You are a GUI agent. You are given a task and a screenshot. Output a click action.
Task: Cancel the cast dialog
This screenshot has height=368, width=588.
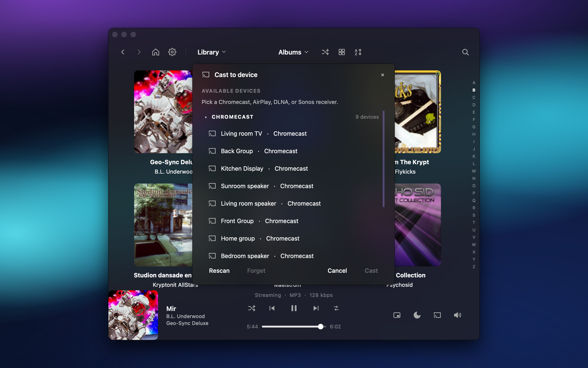tap(337, 271)
